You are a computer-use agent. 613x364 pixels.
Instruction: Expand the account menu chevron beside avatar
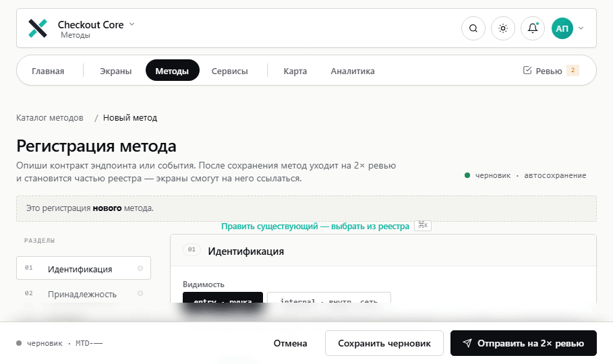click(x=581, y=28)
